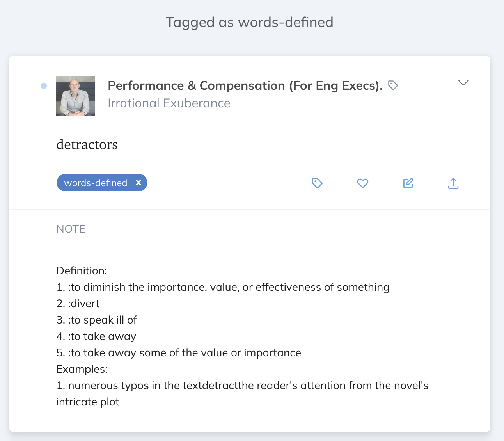Click the blue dot next to the article header
The height and width of the screenshot is (441, 504).
tap(43, 85)
